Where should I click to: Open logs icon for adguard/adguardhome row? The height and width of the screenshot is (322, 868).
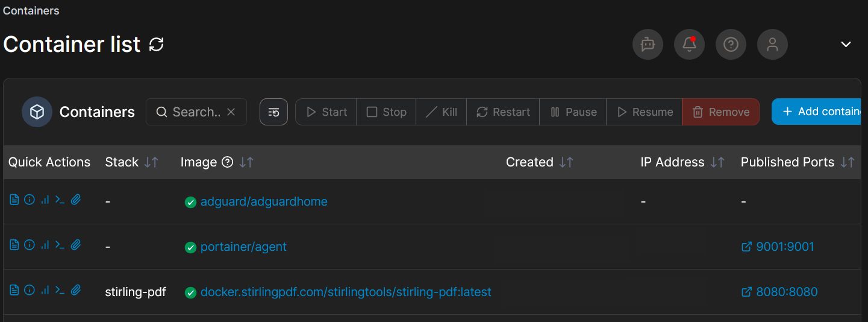click(14, 200)
